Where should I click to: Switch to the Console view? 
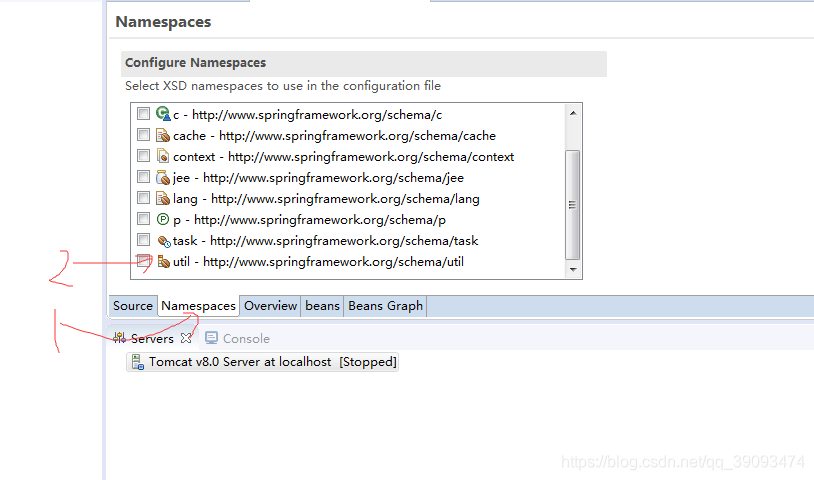point(238,338)
